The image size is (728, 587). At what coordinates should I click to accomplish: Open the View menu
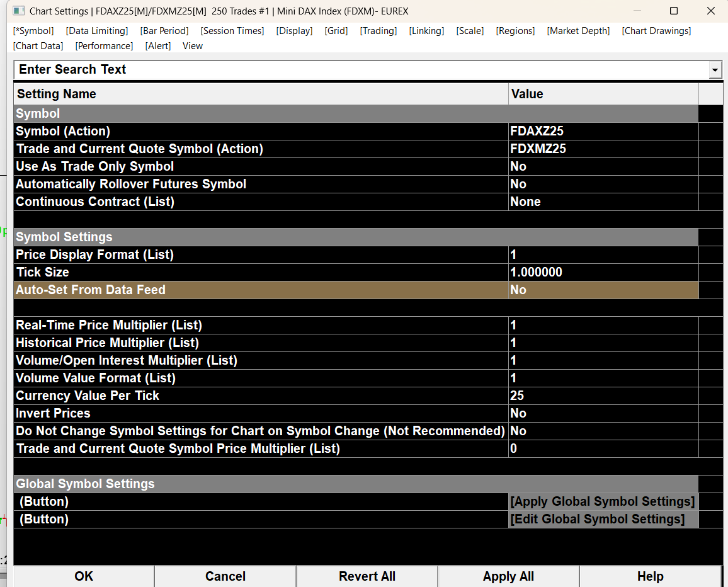(192, 46)
